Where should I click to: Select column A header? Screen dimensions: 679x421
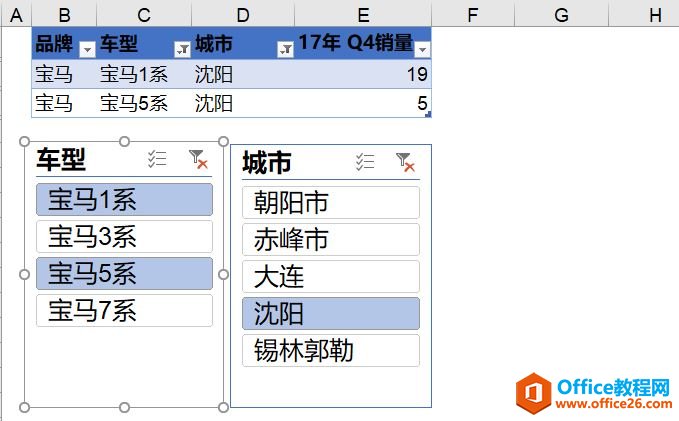tap(16, 14)
